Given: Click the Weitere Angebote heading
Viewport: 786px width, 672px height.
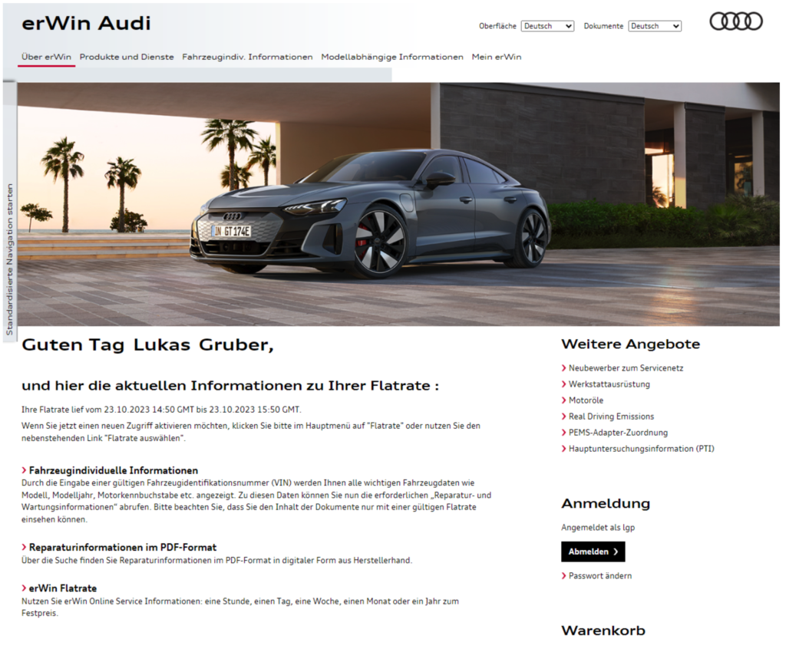Looking at the screenshot, I should click(x=631, y=344).
